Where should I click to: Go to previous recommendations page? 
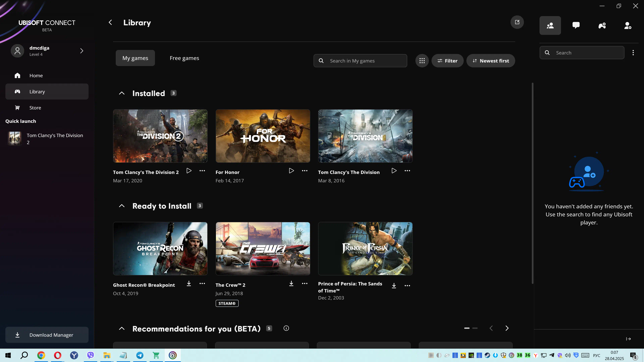click(491, 328)
